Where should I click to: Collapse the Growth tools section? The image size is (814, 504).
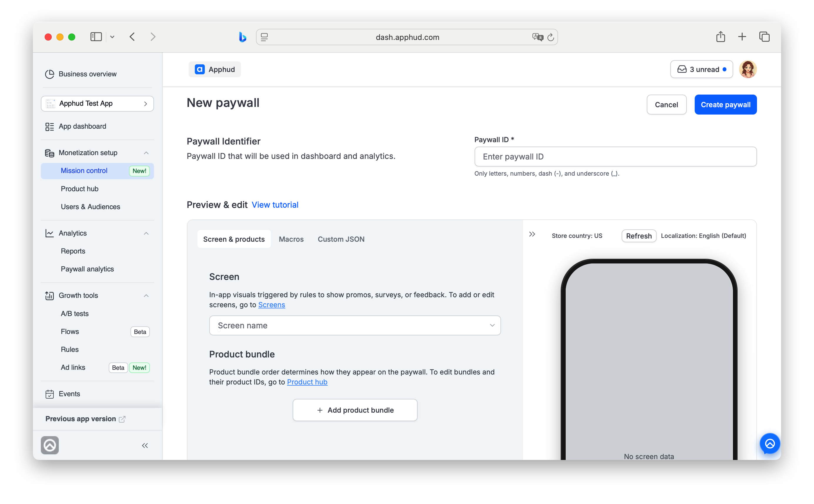146,296
